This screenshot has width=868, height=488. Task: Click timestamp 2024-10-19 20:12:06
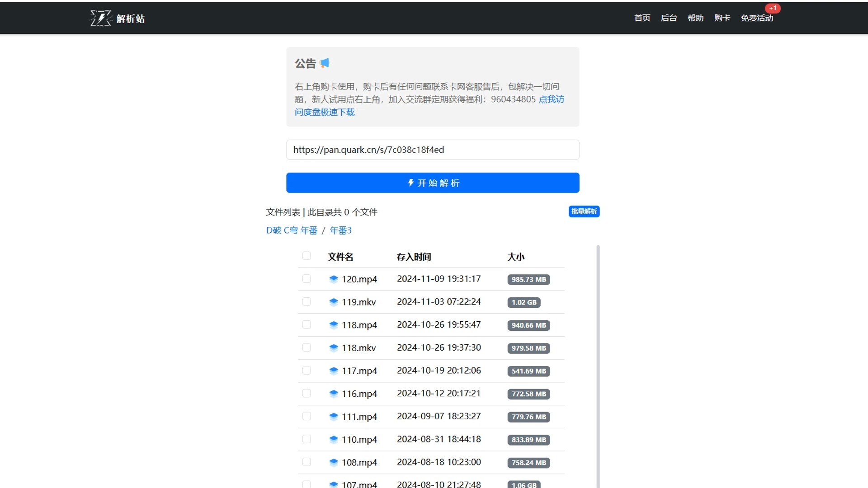point(439,371)
